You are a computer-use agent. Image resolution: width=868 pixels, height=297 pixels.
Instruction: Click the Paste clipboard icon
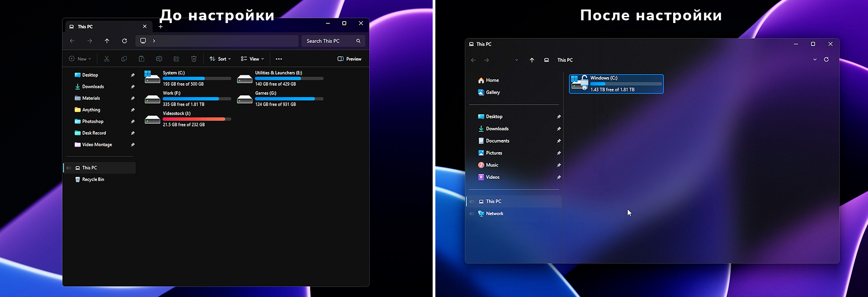click(142, 59)
